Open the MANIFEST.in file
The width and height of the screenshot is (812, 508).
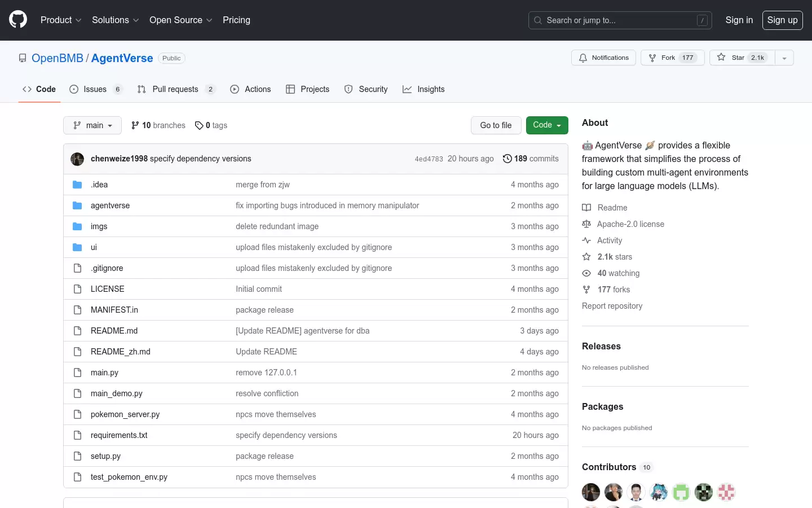(114, 310)
